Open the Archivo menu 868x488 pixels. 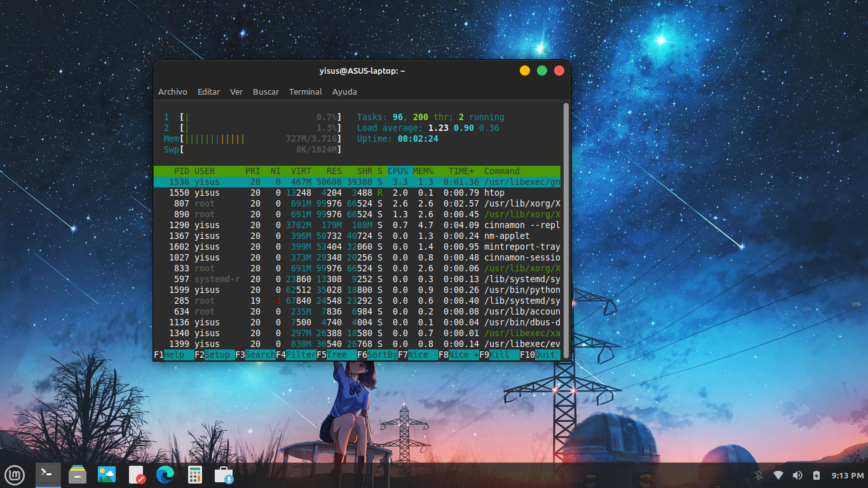click(x=173, y=91)
